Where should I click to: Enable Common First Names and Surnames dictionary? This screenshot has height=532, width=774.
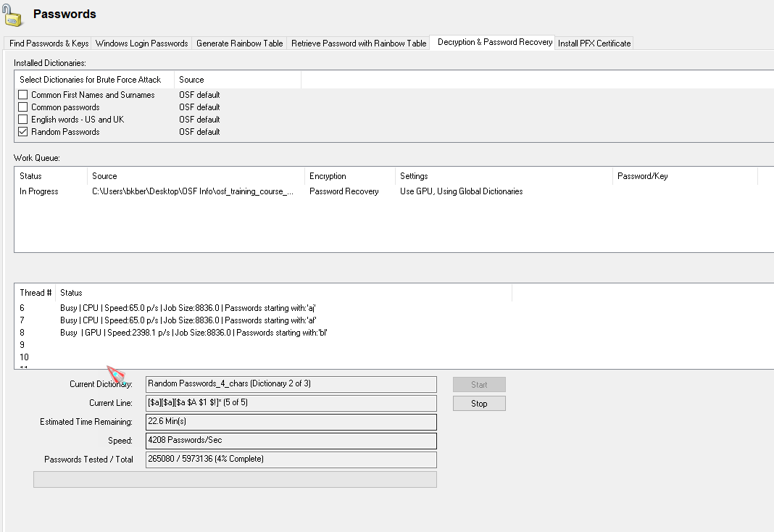[x=22, y=94]
